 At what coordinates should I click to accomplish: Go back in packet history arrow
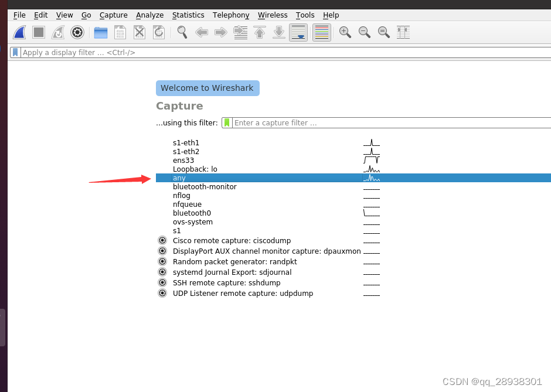(202, 33)
